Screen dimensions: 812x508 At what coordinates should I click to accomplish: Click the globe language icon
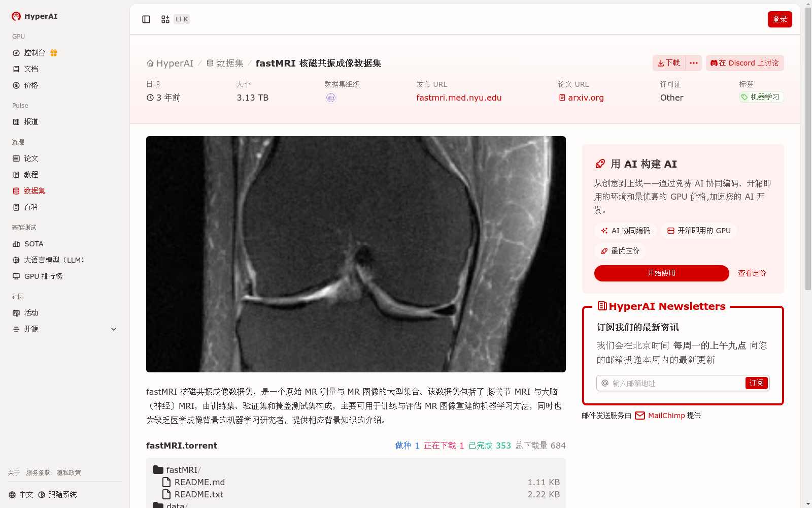coord(12,495)
